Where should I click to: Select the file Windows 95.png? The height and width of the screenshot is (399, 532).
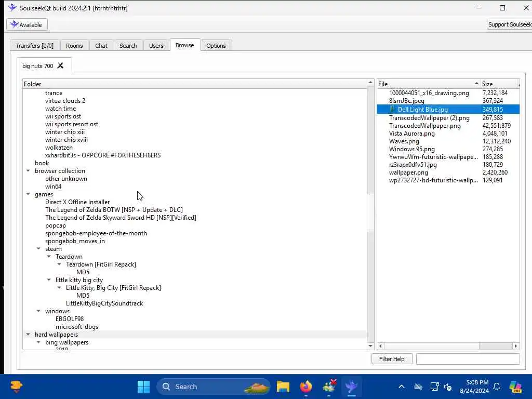[x=411, y=149]
